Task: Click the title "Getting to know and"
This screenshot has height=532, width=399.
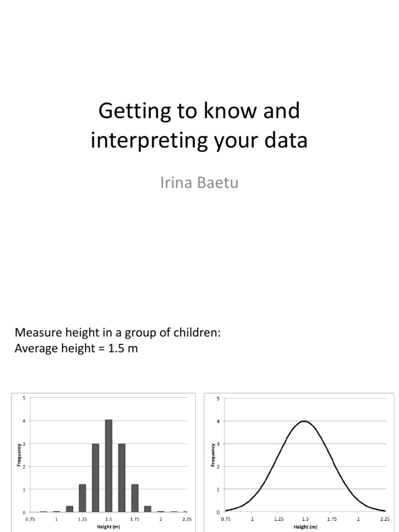Action: (199, 111)
